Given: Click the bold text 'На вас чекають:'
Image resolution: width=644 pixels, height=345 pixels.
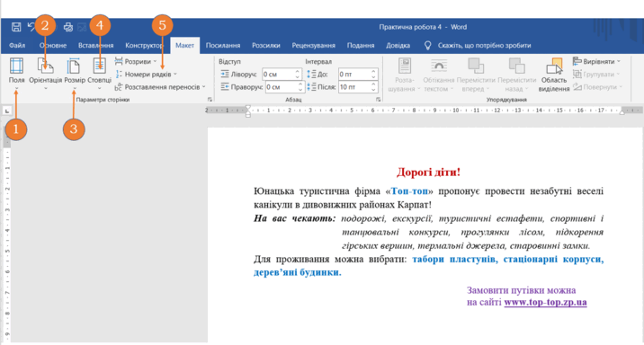Looking at the screenshot, I should pos(294,218).
